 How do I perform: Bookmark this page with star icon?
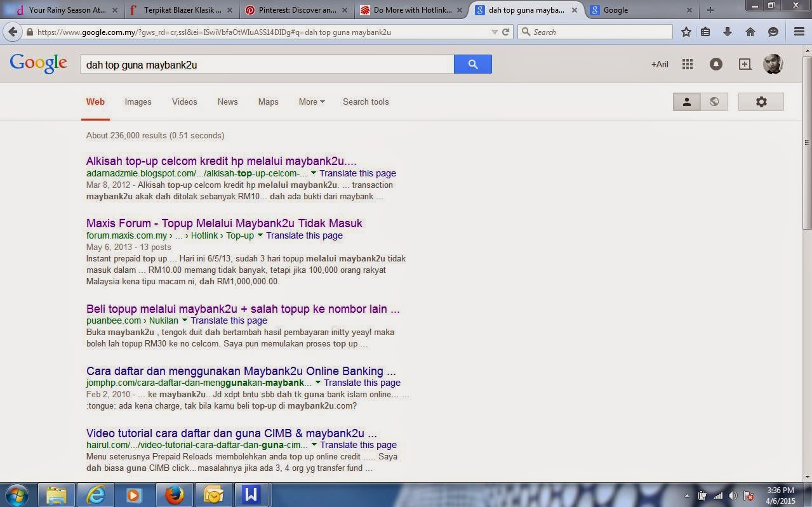tap(686, 32)
